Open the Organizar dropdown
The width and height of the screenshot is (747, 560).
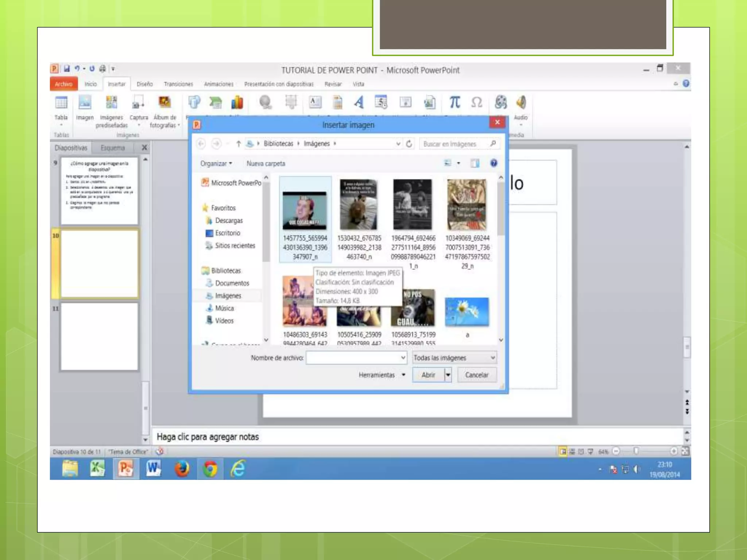pos(216,164)
